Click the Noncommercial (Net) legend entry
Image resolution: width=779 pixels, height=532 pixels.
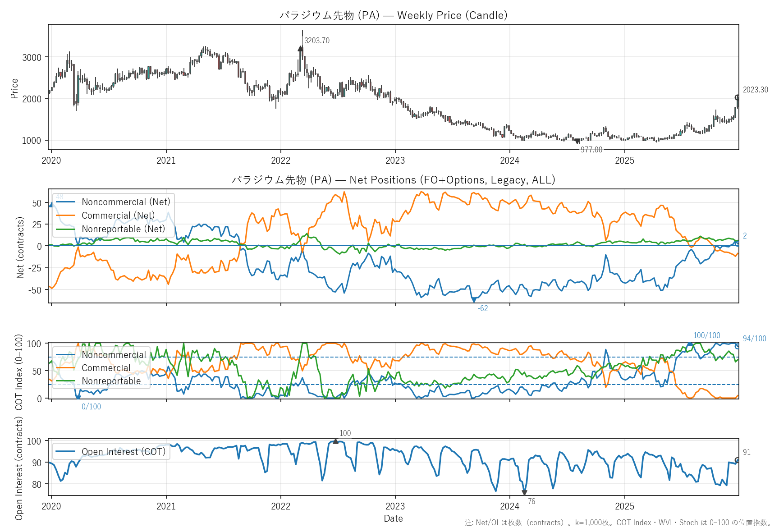point(126,202)
